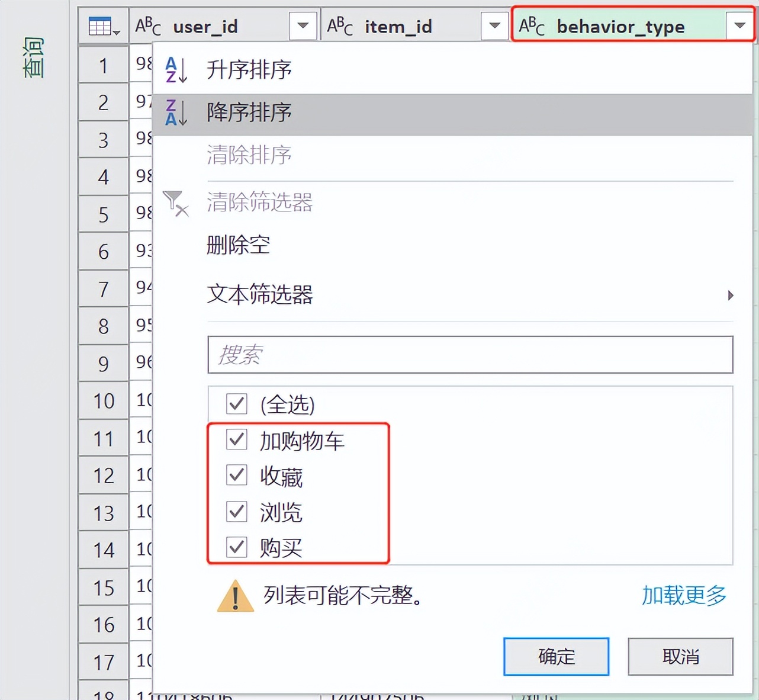Image resolution: width=759 pixels, height=700 pixels.
Task: Click the table select-all icon at top-left
Action: [x=101, y=25]
